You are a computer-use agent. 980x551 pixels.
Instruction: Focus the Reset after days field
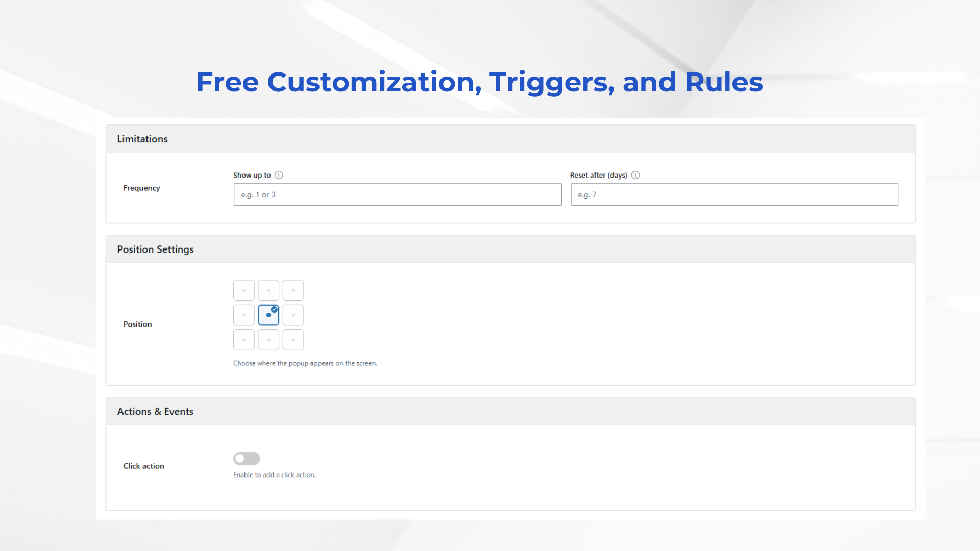pos(734,195)
